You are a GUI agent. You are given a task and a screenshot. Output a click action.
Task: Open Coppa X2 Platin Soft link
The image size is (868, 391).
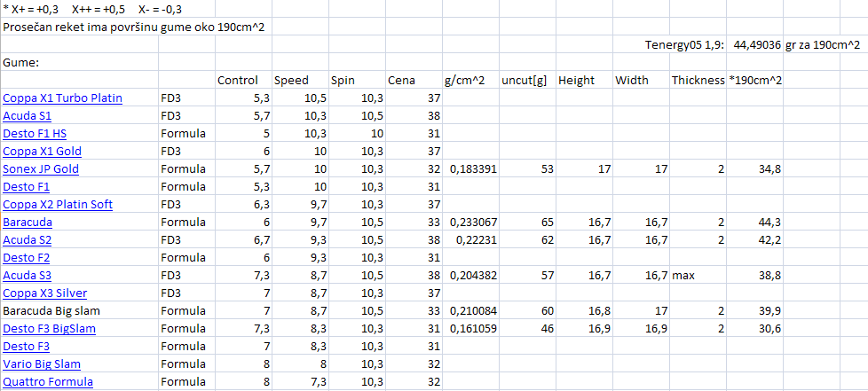tap(58, 205)
